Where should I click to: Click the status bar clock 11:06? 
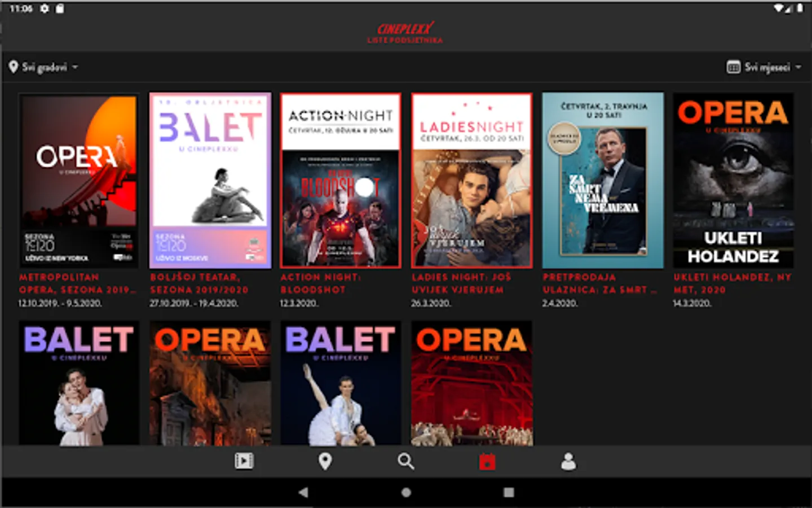point(21,8)
